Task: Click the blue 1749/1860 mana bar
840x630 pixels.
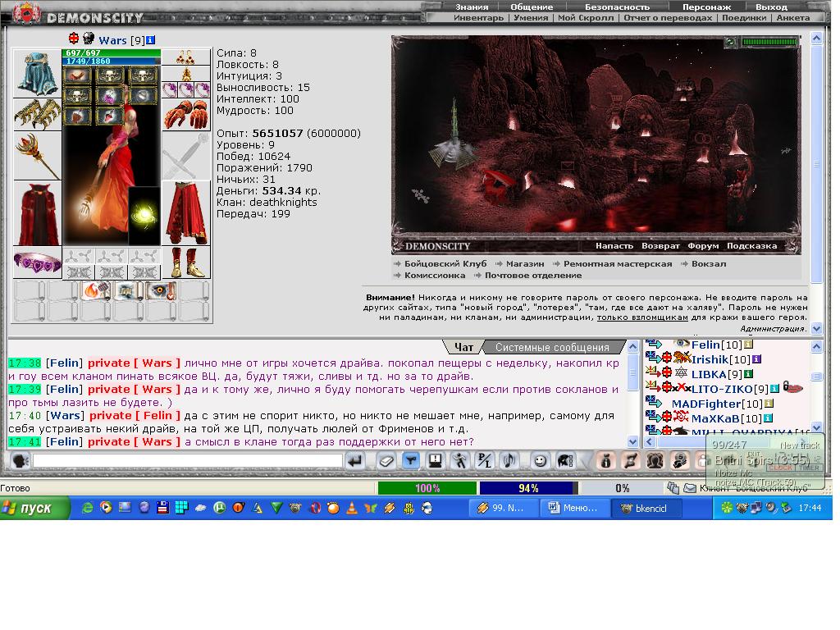Action: [x=112, y=61]
